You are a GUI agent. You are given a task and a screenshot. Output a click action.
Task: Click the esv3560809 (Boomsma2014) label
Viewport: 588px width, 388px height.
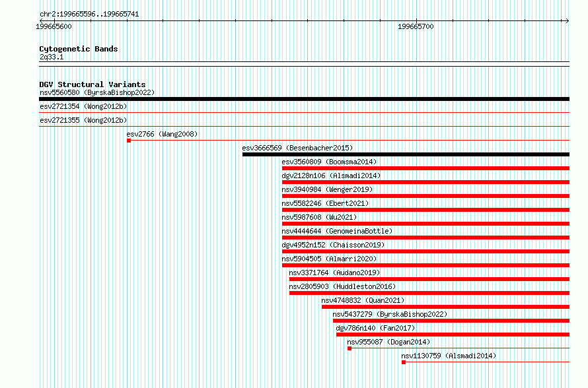click(x=329, y=162)
